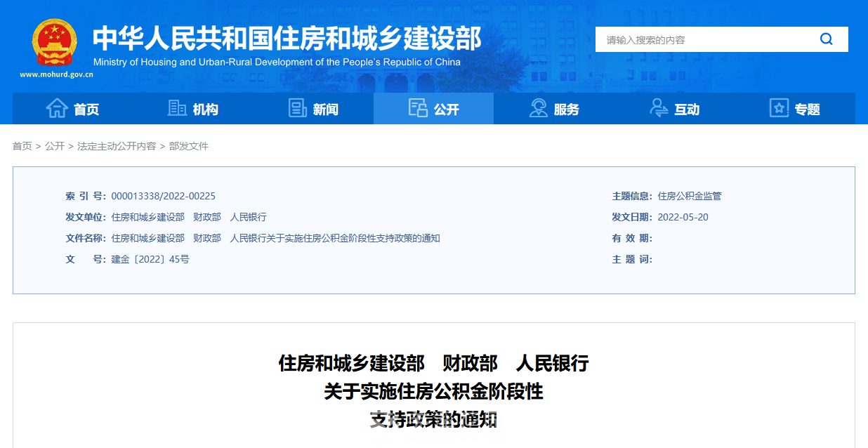Screen dimensions: 868x448
Task: Click the document icon beside 公开
Action: 418,108
